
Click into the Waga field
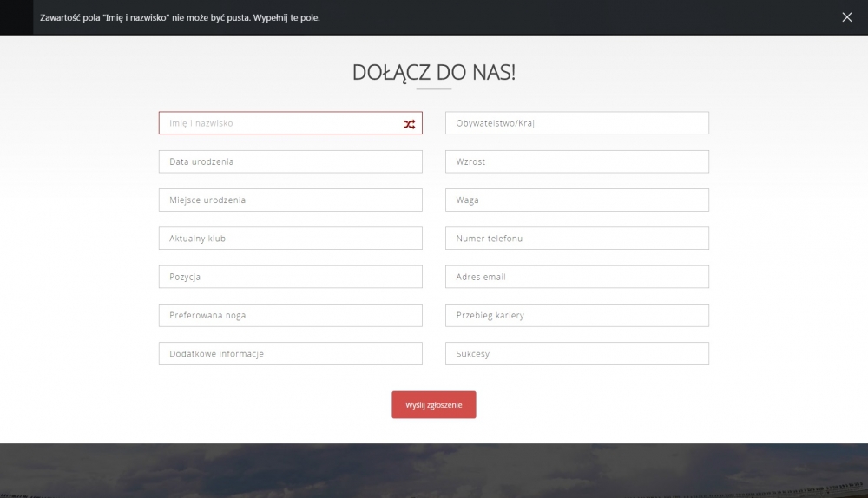(577, 200)
